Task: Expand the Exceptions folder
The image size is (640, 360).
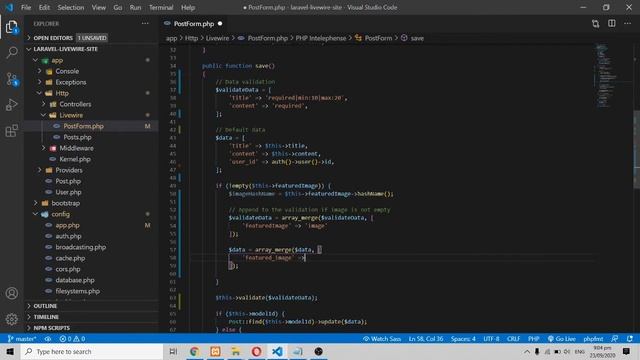Action: [x=71, y=82]
